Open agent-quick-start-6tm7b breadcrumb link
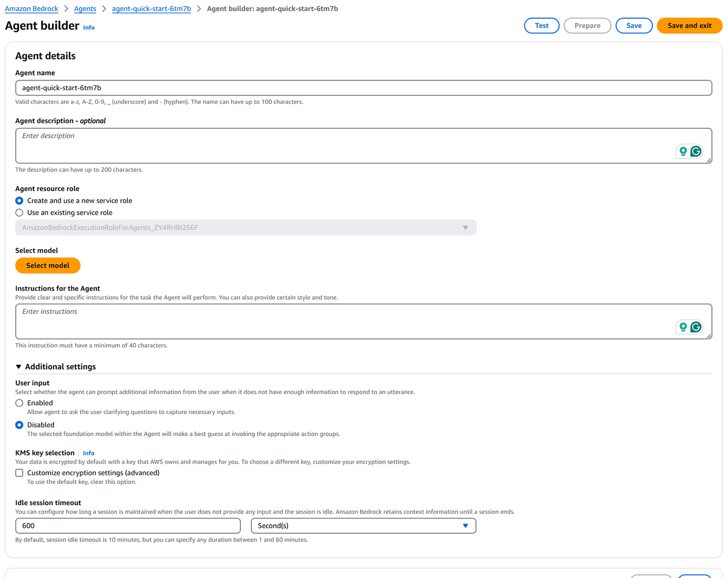 pyautogui.click(x=151, y=9)
